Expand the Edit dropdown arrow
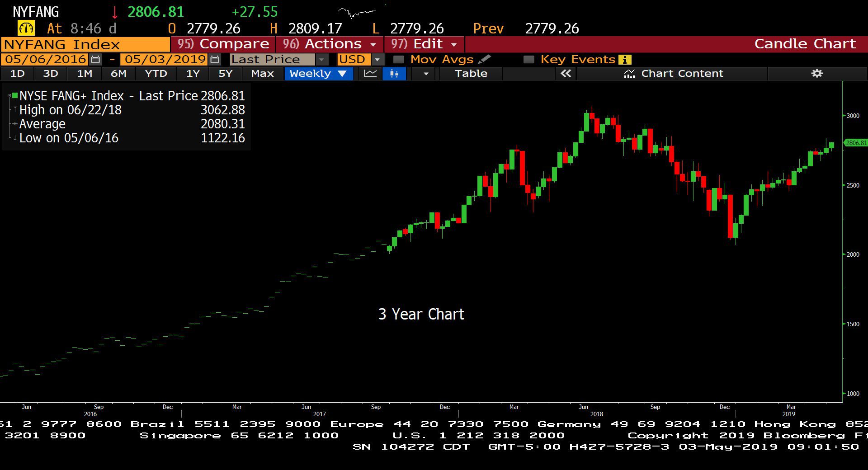The width and height of the screenshot is (868, 470). pos(454,44)
